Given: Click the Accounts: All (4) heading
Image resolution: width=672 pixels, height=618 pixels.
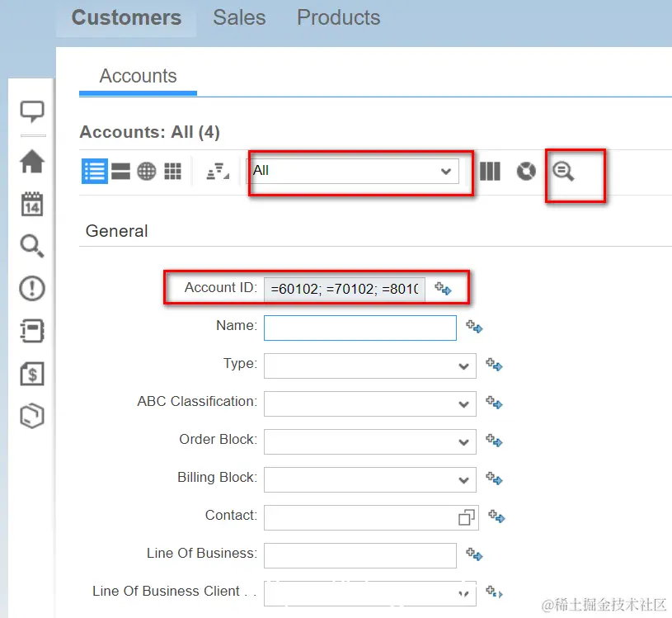Looking at the screenshot, I should pyautogui.click(x=149, y=132).
